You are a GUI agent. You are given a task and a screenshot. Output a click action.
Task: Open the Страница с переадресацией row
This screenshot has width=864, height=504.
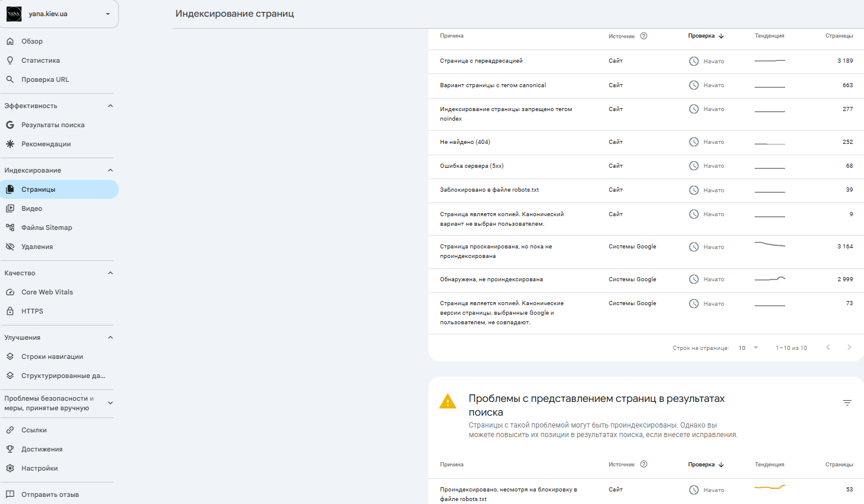click(x=646, y=61)
